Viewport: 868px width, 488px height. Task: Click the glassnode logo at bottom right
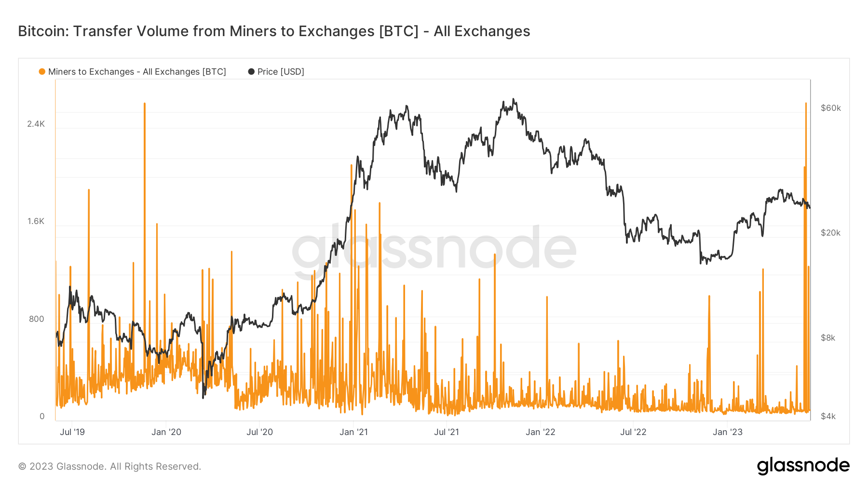[803, 466]
